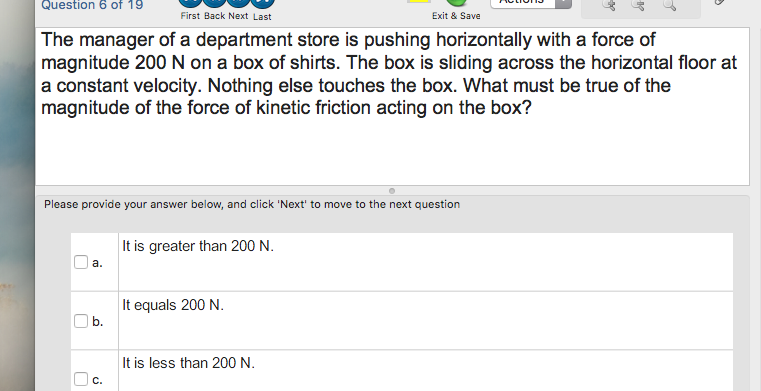Image resolution: width=761 pixels, height=391 pixels.
Task: Select answer text 'It equals 200 N.'
Action: click(173, 305)
